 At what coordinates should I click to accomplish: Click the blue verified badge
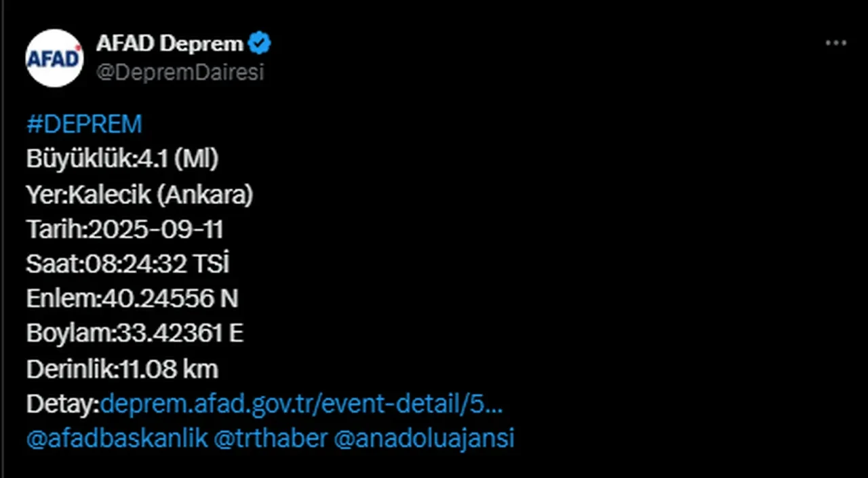click(x=259, y=44)
